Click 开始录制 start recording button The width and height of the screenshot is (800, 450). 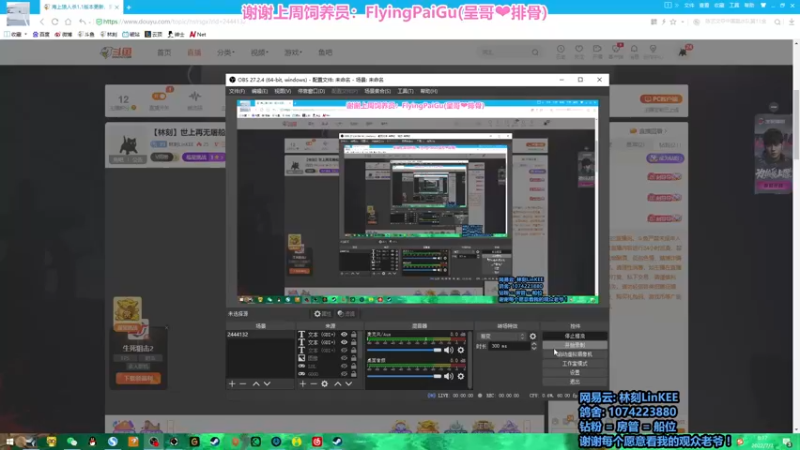click(x=575, y=345)
